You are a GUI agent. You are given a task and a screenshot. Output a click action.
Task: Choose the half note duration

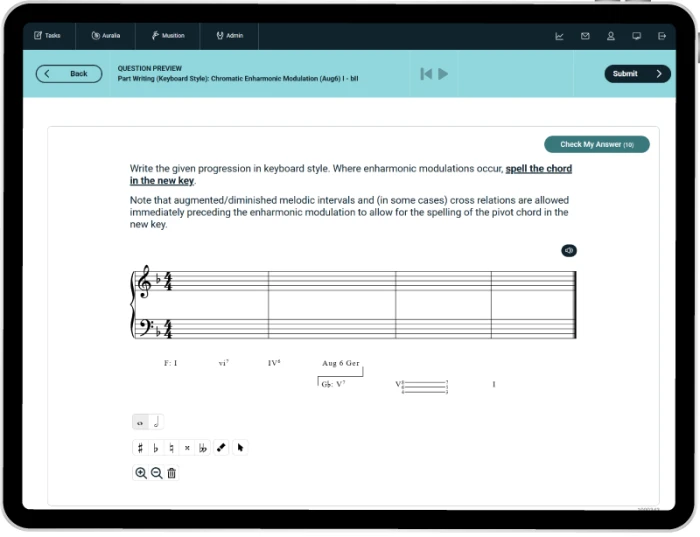click(156, 422)
